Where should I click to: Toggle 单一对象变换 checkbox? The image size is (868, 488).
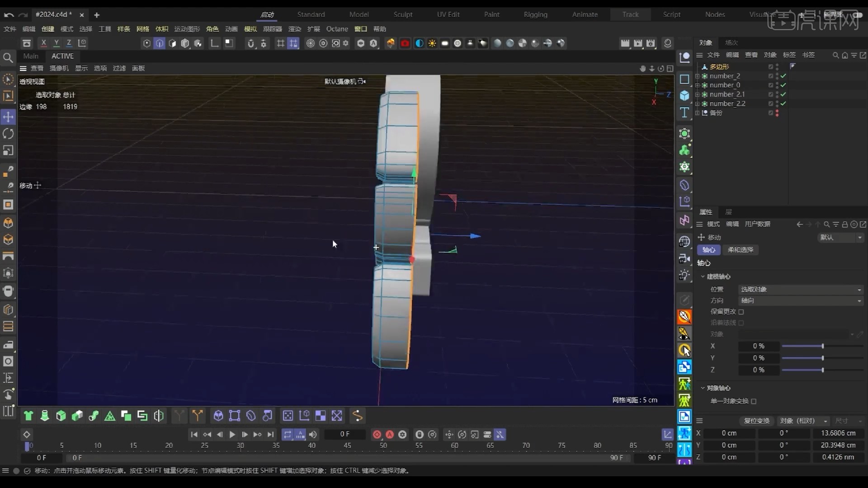(754, 401)
